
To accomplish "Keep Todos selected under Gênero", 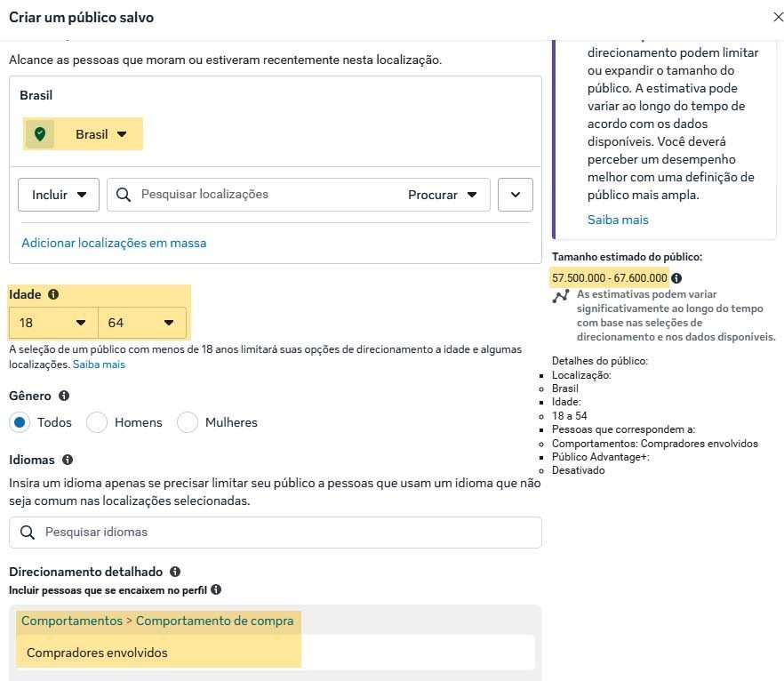I will pyautogui.click(x=20, y=423).
